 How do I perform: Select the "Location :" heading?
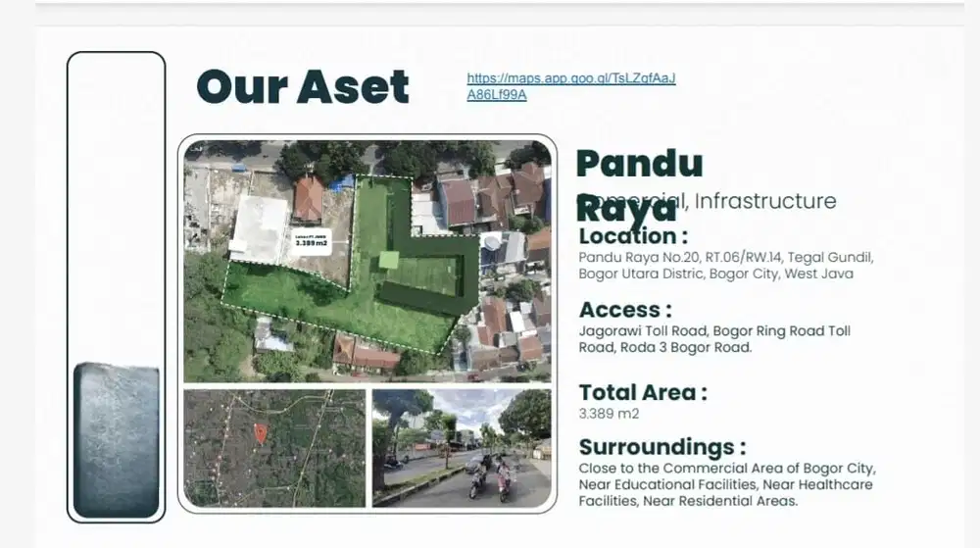pyautogui.click(x=633, y=236)
